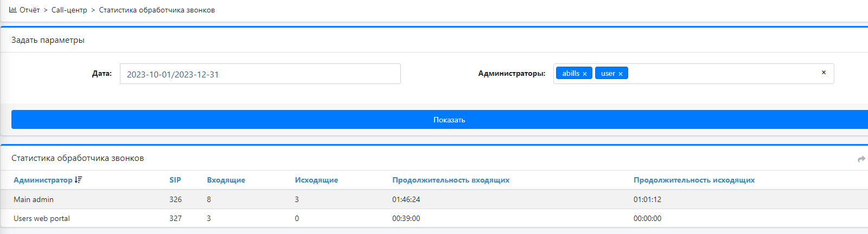Remove the user administrator tag
Viewport: 868px width, 234px height.
click(621, 74)
